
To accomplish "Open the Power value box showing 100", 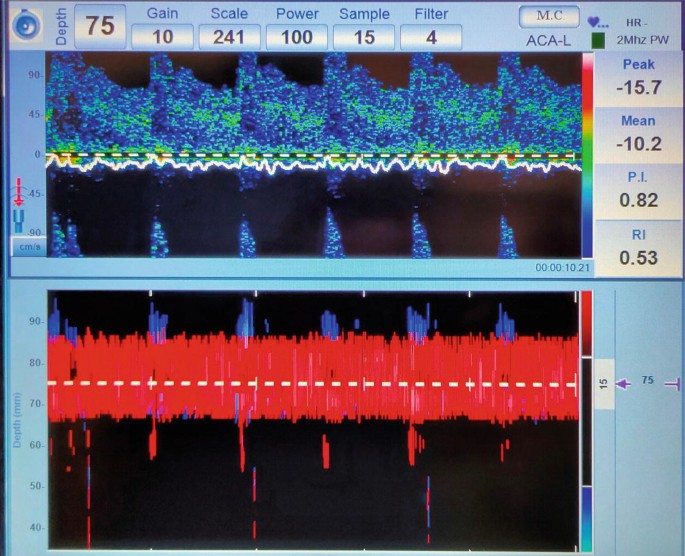I will coord(297,36).
